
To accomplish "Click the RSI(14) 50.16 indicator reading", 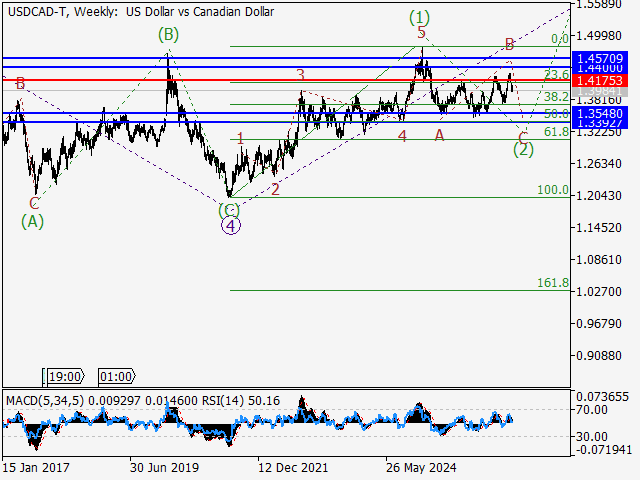I will click(241, 401).
